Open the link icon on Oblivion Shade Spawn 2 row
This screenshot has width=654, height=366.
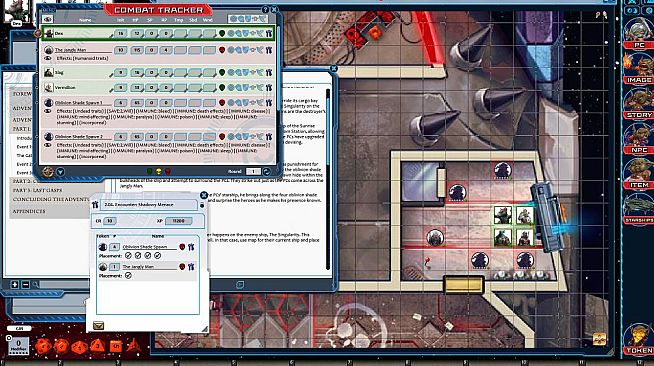click(269, 137)
